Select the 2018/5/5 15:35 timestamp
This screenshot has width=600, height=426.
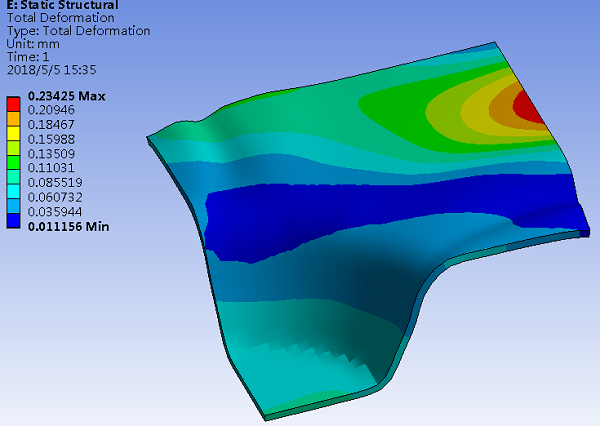pyautogui.click(x=50, y=70)
